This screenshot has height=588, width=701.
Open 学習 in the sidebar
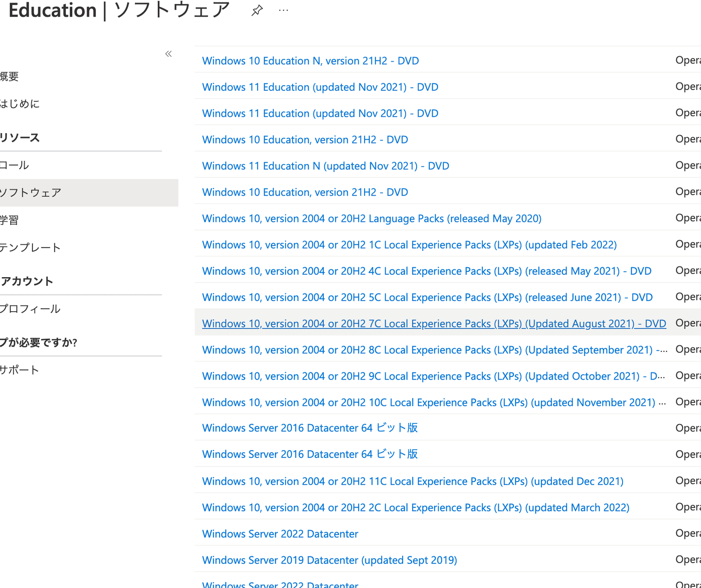tap(9, 220)
